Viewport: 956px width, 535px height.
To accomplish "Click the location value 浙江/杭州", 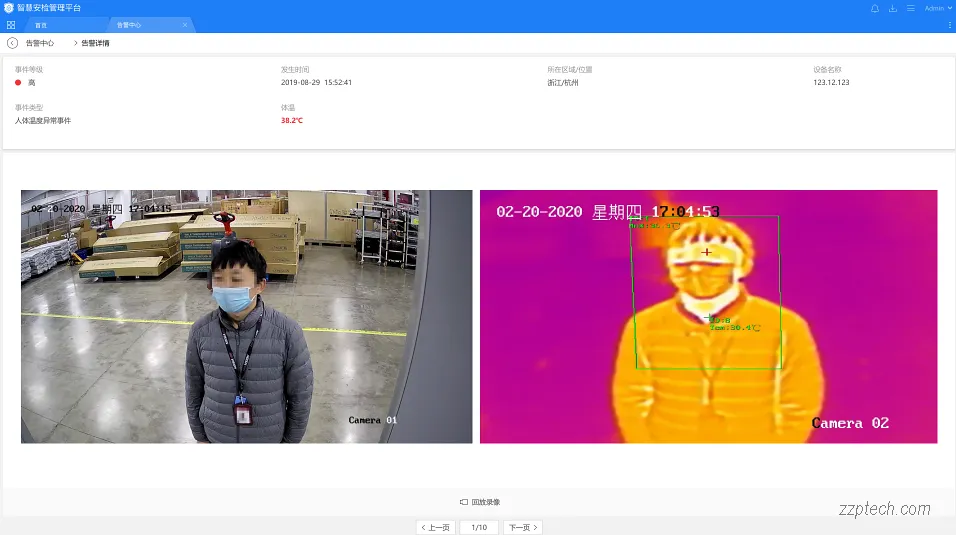I will (562, 82).
